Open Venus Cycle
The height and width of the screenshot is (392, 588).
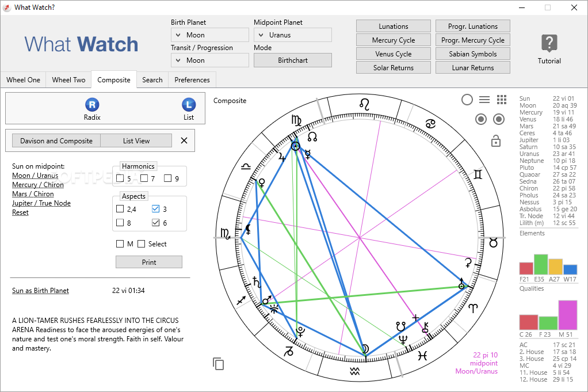click(394, 54)
